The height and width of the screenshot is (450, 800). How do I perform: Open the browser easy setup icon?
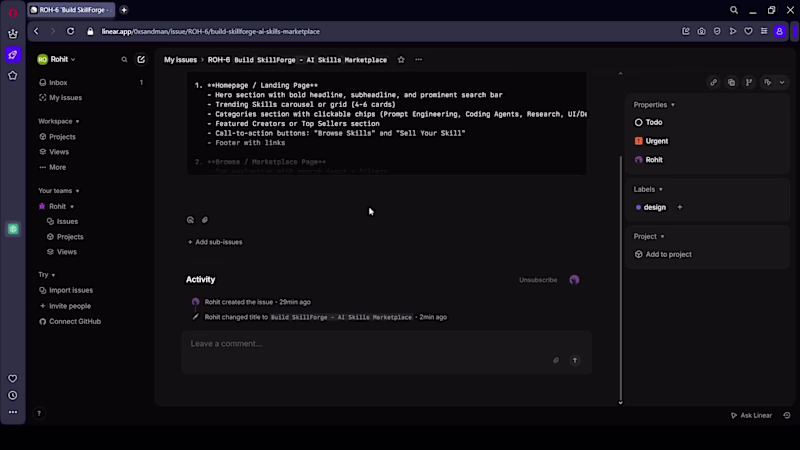(x=764, y=31)
